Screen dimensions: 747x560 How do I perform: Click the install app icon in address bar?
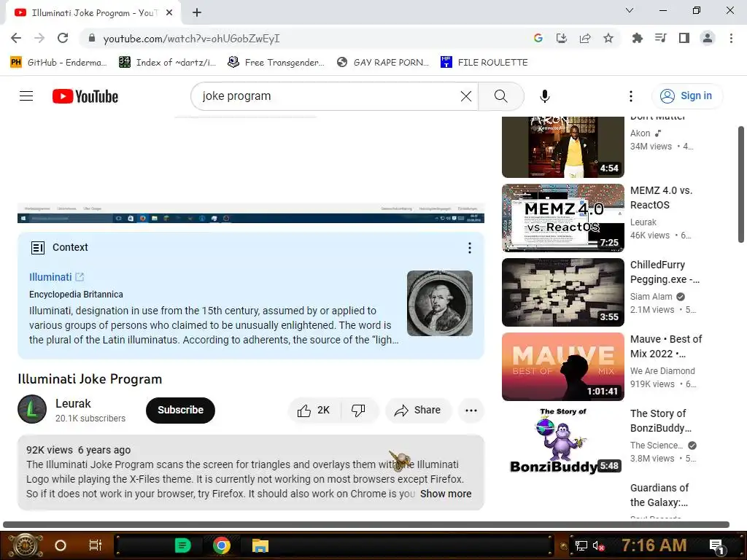pyautogui.click(x=562, y=38)
